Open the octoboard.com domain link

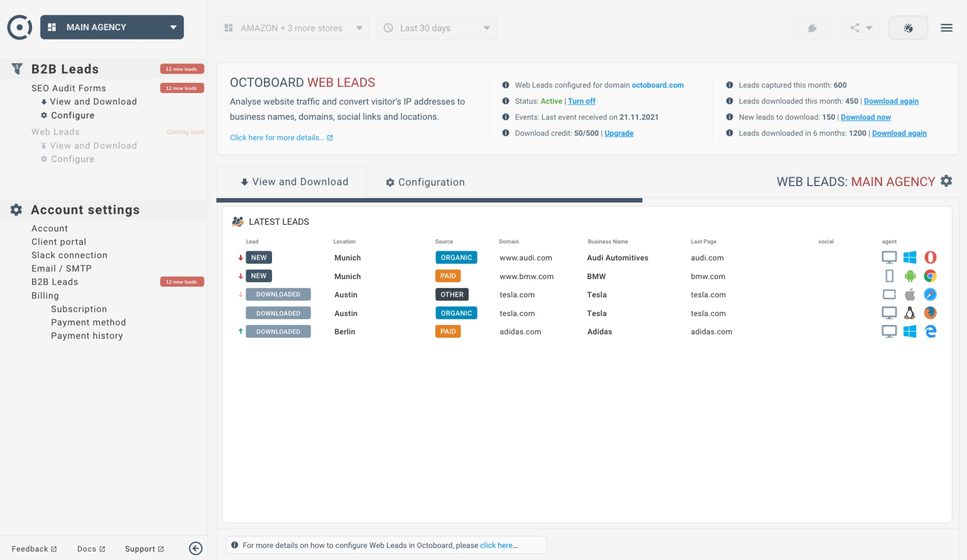(658, 85)
